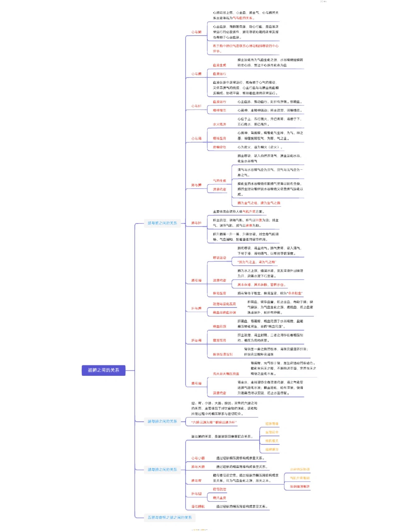Select the orange 气机升降相因 node

point(300,478)
